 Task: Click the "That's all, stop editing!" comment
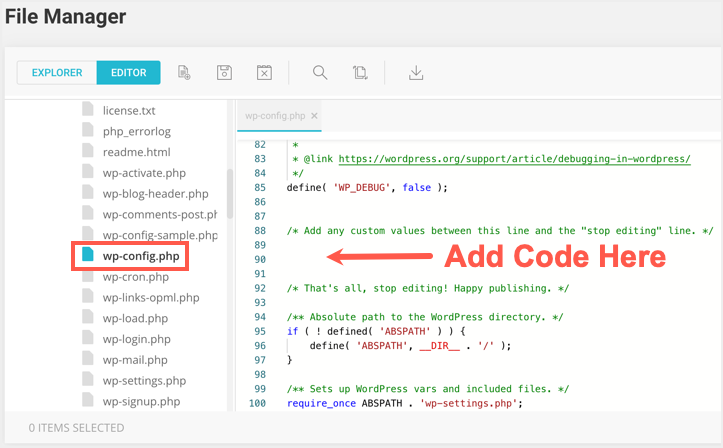click(x=427, y=289)
